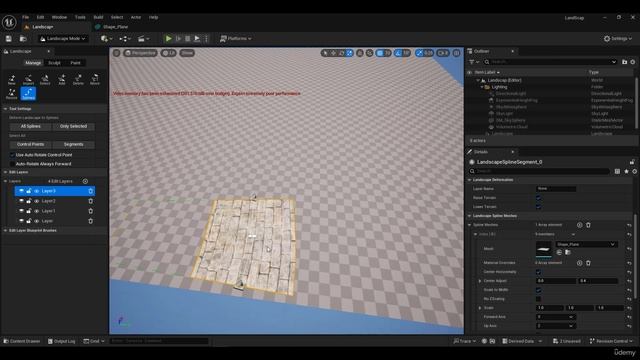Image resolution: width=640 pixels, height=360 pixels.
Task: Click the Import landscape tool icon
Action: [x=28, y=79]
